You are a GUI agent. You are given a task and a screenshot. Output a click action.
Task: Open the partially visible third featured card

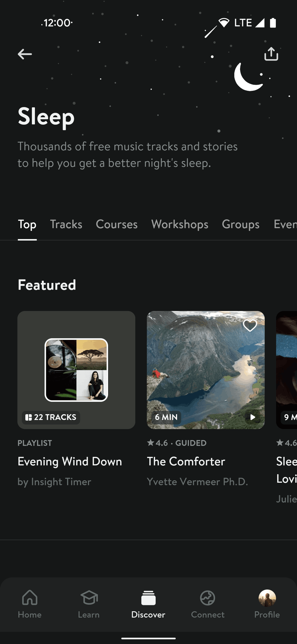286,370
